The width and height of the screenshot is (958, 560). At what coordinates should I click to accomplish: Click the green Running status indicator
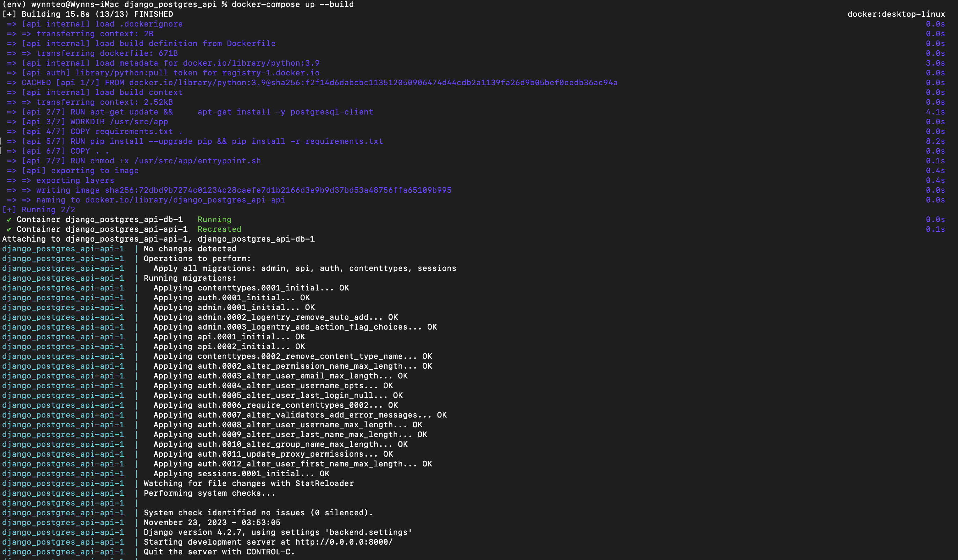click(214, 219)
